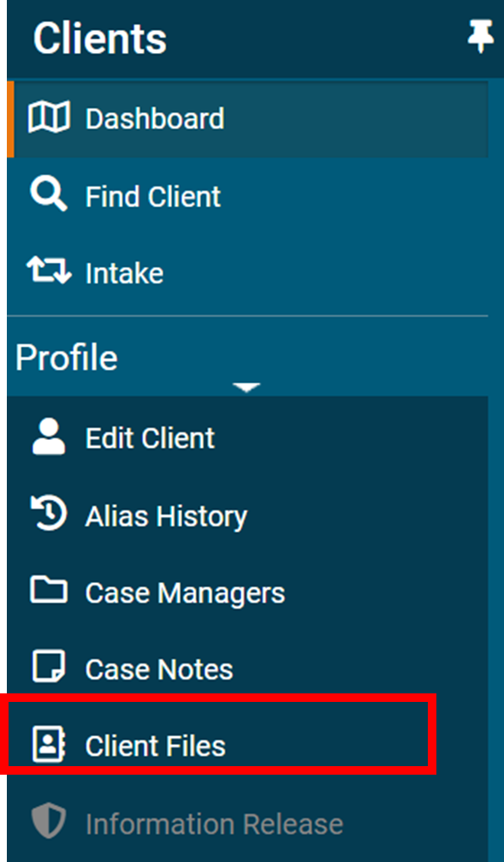Select Find Client in the sidebar
The width and height of the screenshot is (504, 862).
tap(151, 195)
